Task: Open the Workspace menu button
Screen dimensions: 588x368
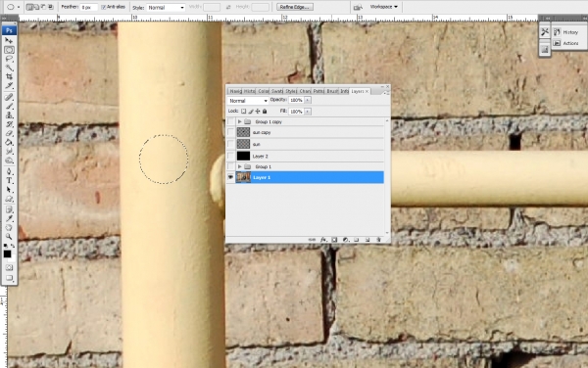Action: [383, 7]
